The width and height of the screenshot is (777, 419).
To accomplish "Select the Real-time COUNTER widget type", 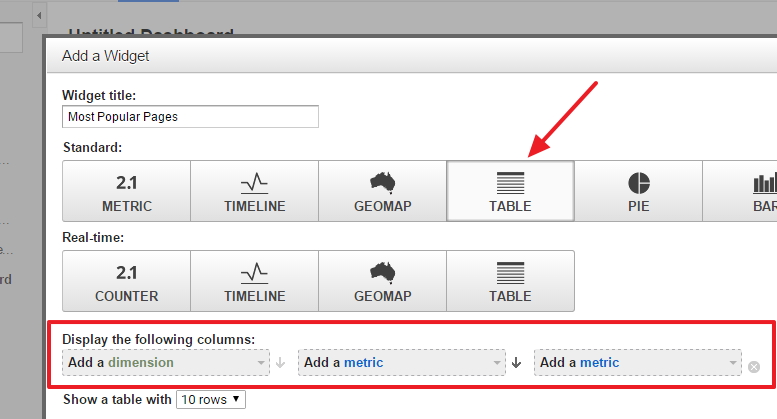I will pyautogui.click(x=126, y=281).
